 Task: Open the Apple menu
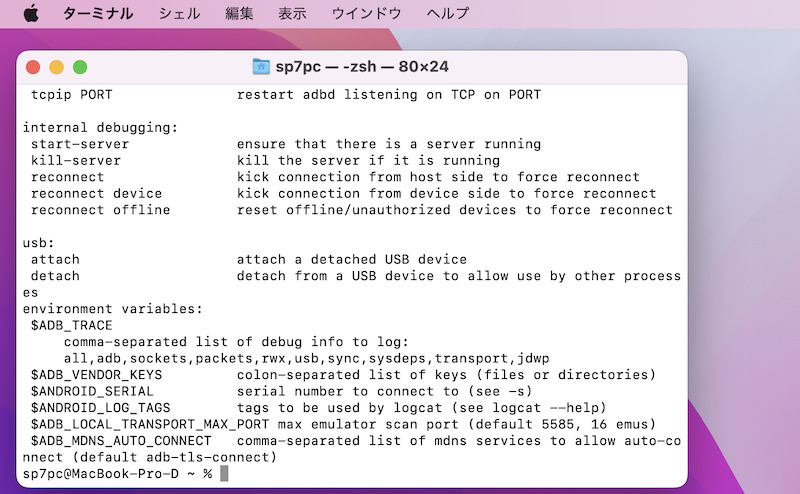point(31,13)
